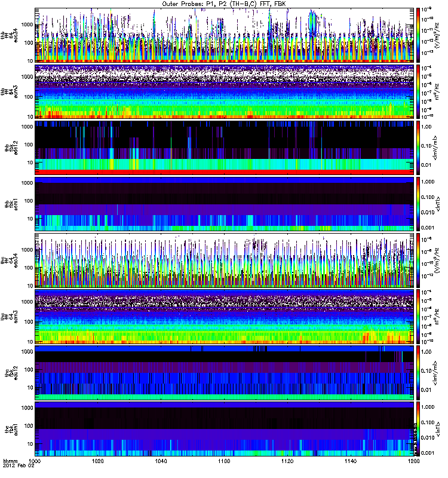Click the 1040 time axis tick label
Image resolution: width=448 pixels, height=478 pixels.
(161, 461)
